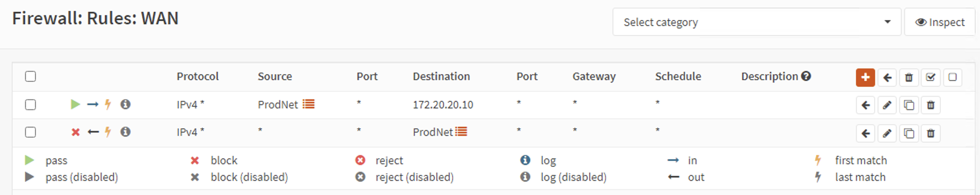
Task: Toggle the log info icon on pass rule
Action: [x=126, y=104]
